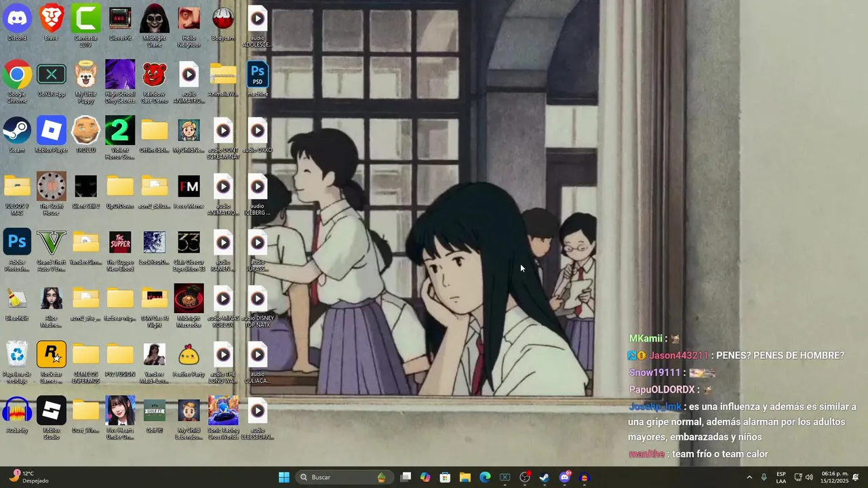Open the volume control in the tray
868x488 pixels.
coord(809,477)
